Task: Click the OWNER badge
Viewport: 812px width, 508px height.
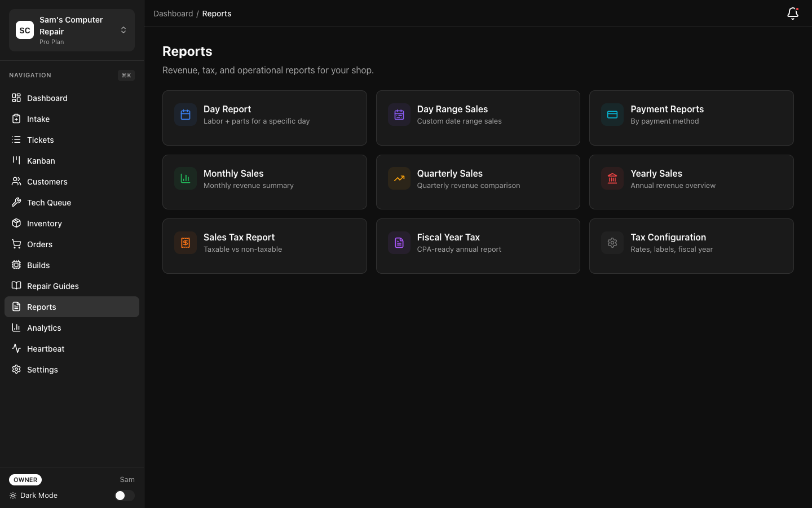Action: 25,479
